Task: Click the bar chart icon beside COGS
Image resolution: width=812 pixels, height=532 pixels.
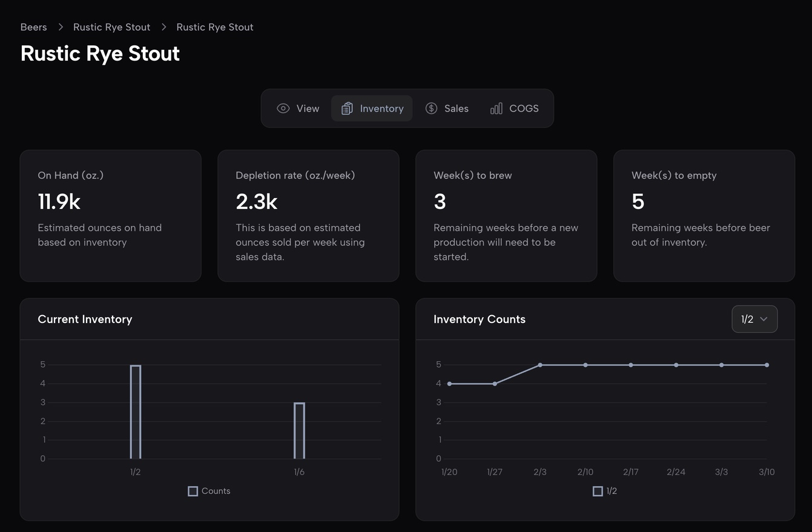Action: click(x=496, y=108)
